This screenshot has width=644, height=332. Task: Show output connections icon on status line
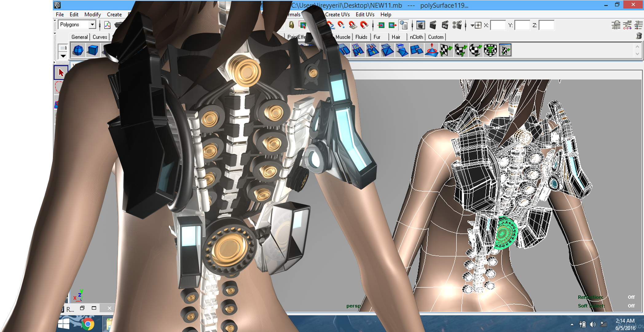392,25
